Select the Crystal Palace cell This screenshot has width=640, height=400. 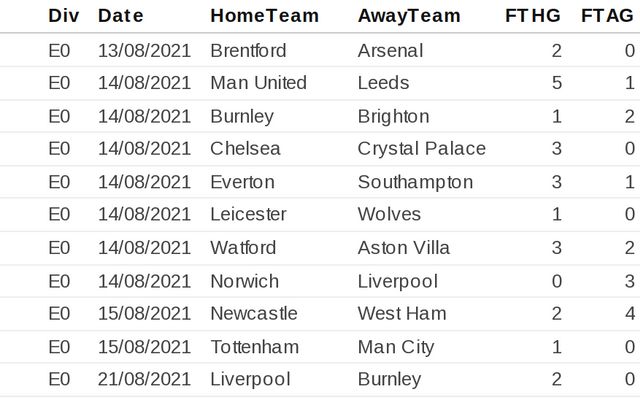click(x=421, y=149)
